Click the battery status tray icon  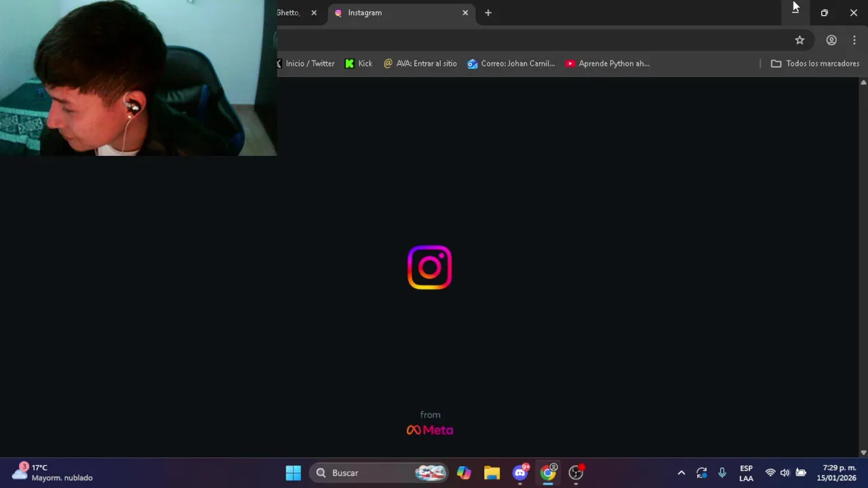coord(801,473)
